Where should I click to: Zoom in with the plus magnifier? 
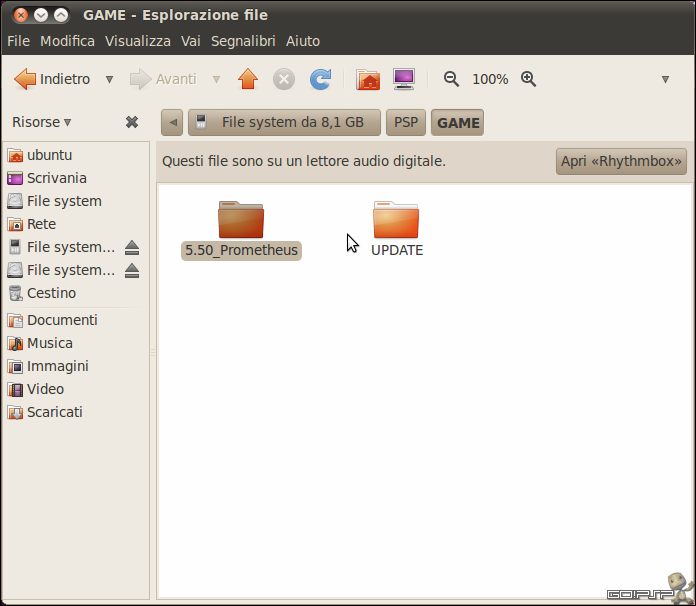pos(528,79)
